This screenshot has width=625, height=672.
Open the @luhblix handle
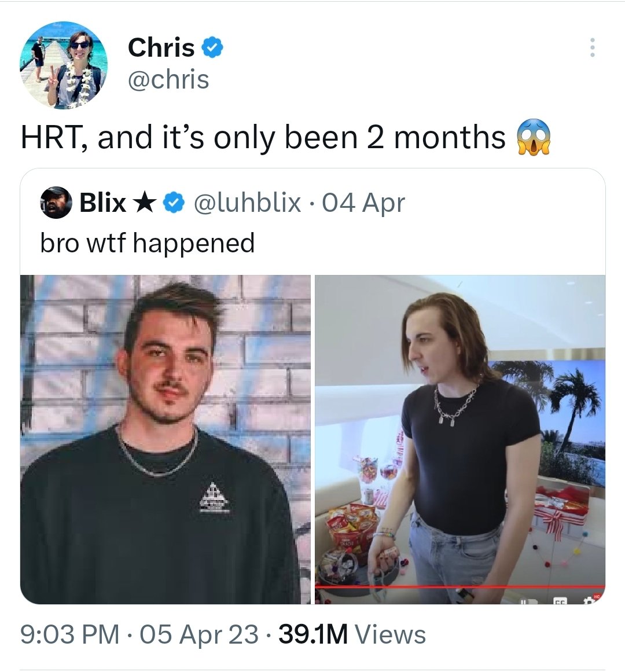click(247, 202)
